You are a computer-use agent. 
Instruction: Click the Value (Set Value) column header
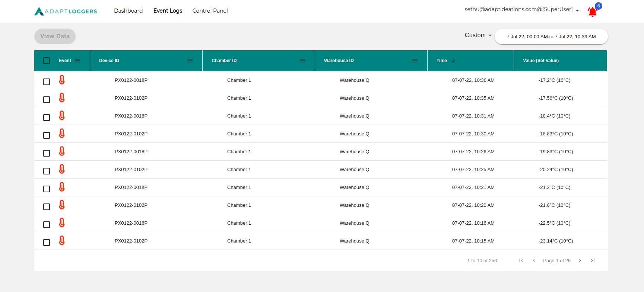click(x=541, y=61)
